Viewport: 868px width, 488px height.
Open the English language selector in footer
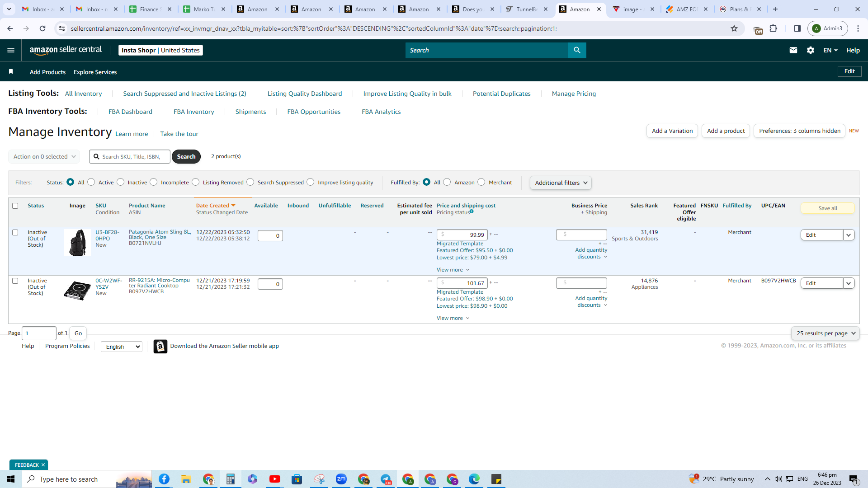point(122,347)
